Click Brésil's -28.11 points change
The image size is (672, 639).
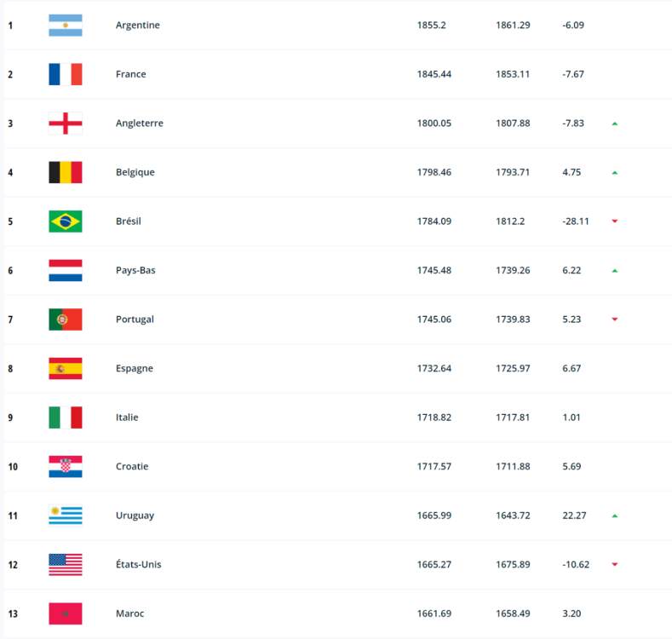(x=576, y=222)
